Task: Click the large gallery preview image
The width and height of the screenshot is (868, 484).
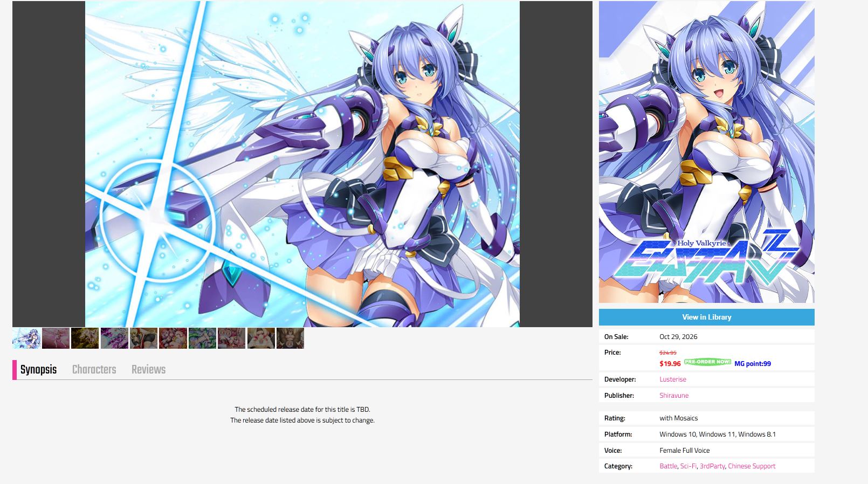Action: point(302,164)
